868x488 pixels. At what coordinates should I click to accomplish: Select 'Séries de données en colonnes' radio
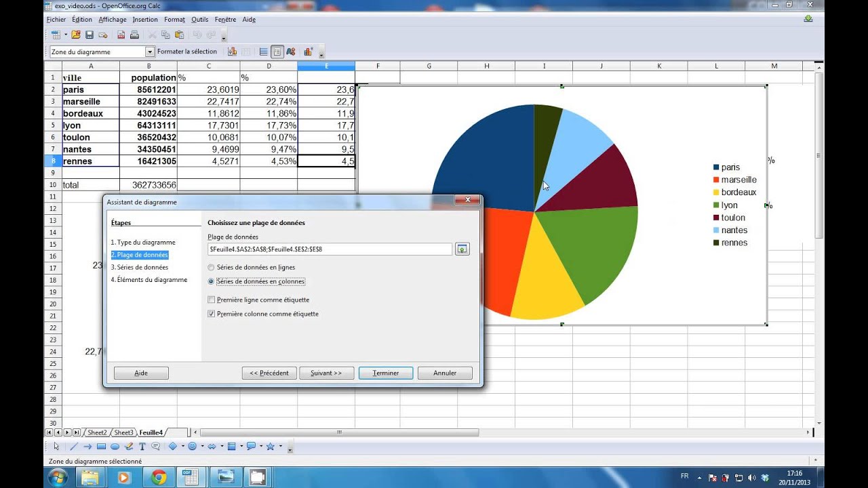point(211,281)
